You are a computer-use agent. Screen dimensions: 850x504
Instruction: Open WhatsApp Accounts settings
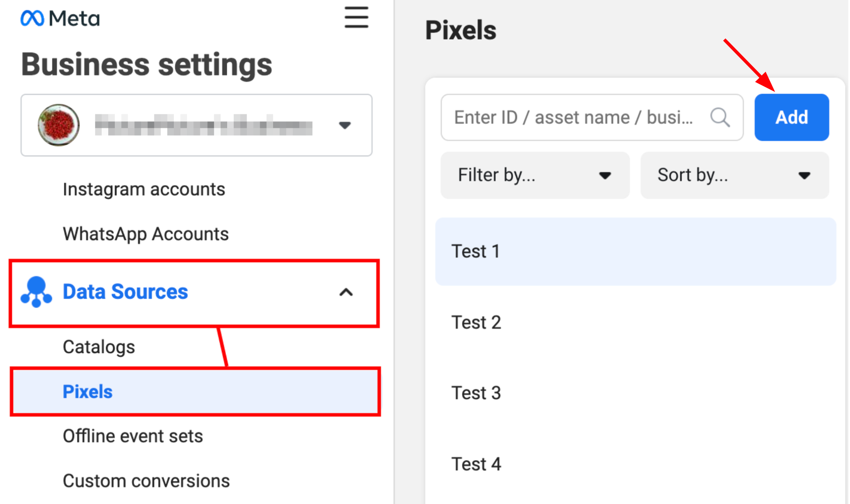pos(145,234)
